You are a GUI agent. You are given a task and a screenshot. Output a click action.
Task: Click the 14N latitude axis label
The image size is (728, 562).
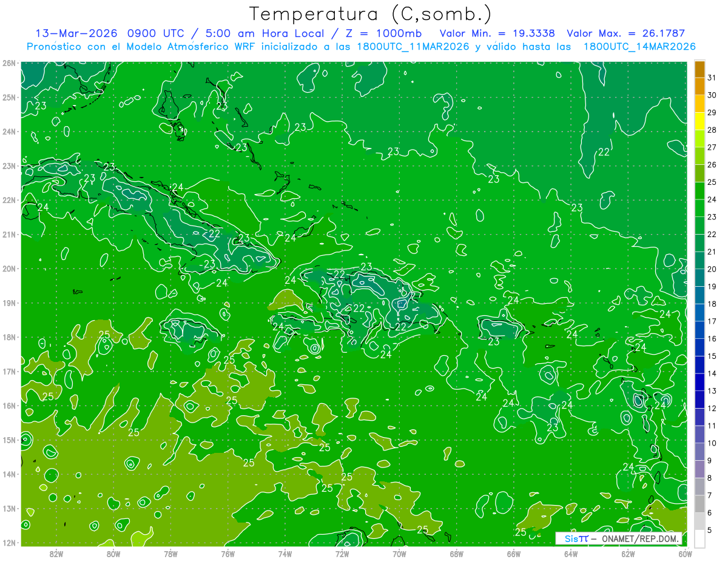click(x=9, y=474)
